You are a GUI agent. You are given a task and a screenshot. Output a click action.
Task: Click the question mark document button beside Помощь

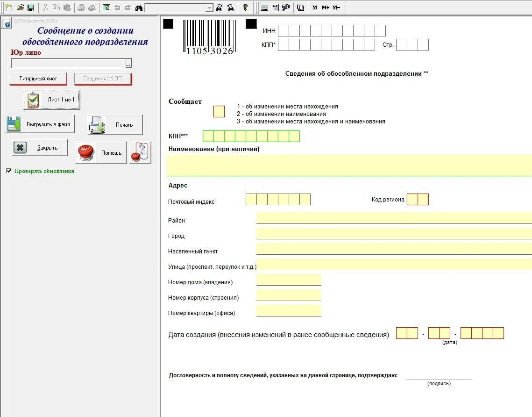141,153
